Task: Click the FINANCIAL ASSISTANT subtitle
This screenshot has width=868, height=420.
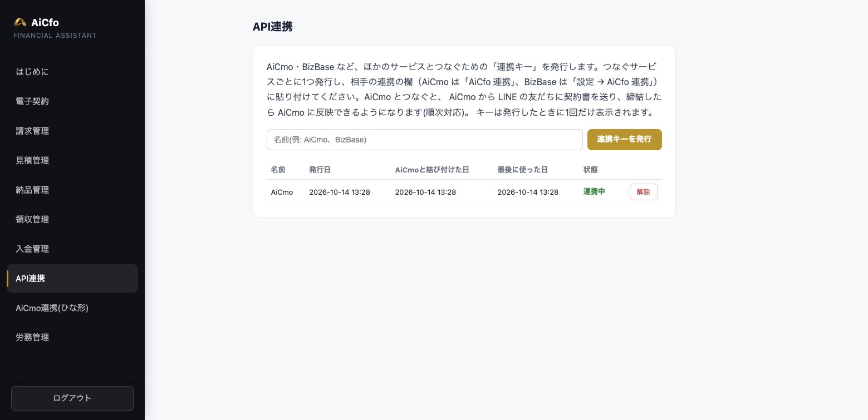Action: coord(55,36)
